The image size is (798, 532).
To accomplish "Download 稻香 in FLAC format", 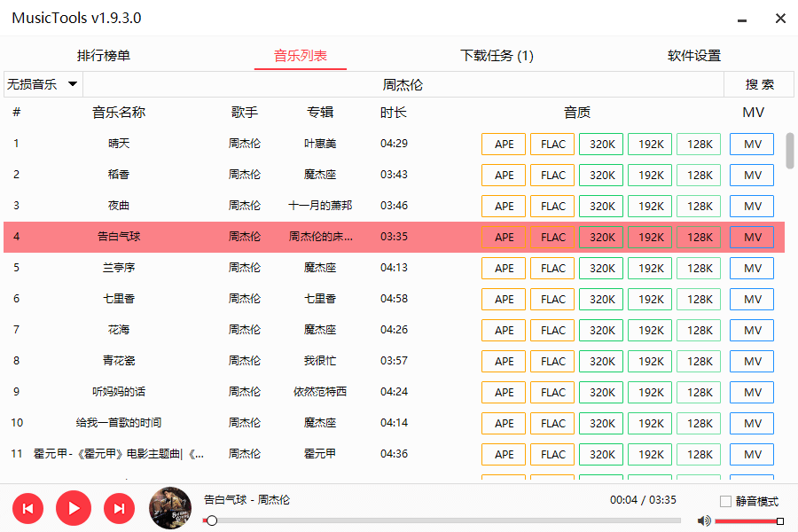I will (553, 176).
